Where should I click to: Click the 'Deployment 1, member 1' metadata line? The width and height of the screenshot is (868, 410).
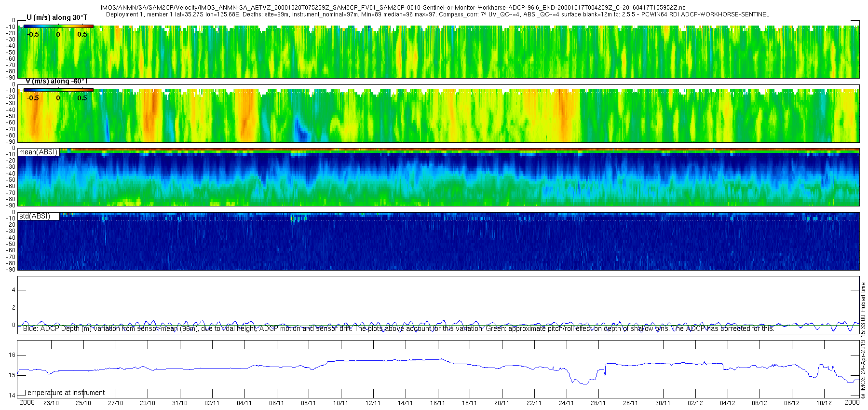click(x=437, y=14)
